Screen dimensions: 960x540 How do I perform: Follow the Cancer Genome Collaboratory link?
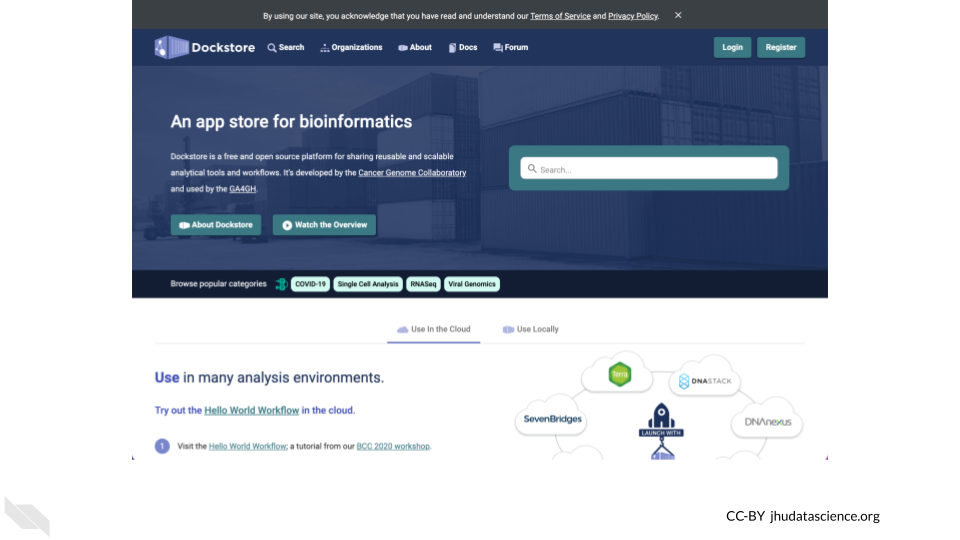[x=412, y=173]
